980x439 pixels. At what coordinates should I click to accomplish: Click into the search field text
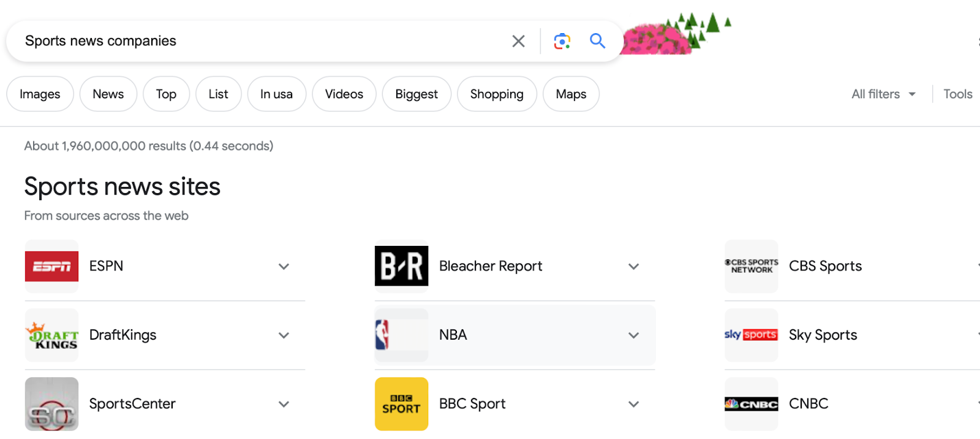(x=100, y=41)
